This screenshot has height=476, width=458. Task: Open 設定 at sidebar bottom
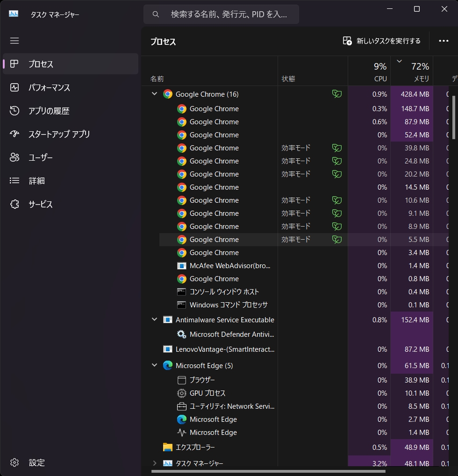click(x=71, y=462)
